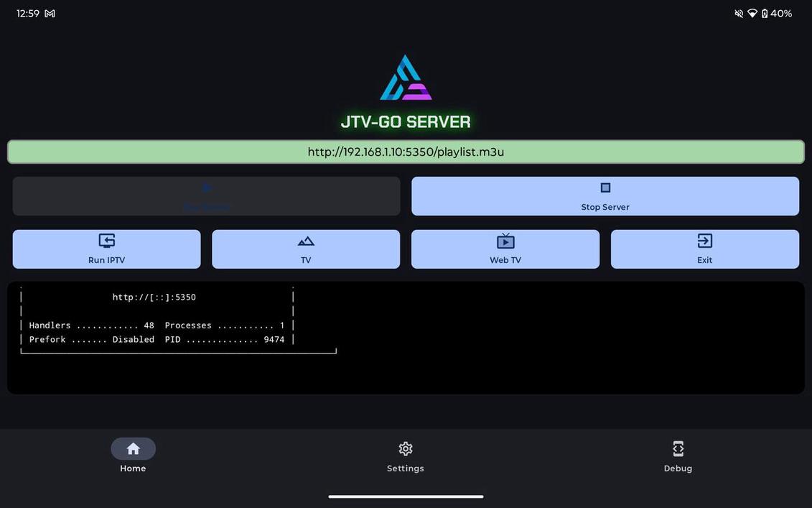Click the stop square icon
The height and width of the screenshot is (508, 812).
point(605,187)
